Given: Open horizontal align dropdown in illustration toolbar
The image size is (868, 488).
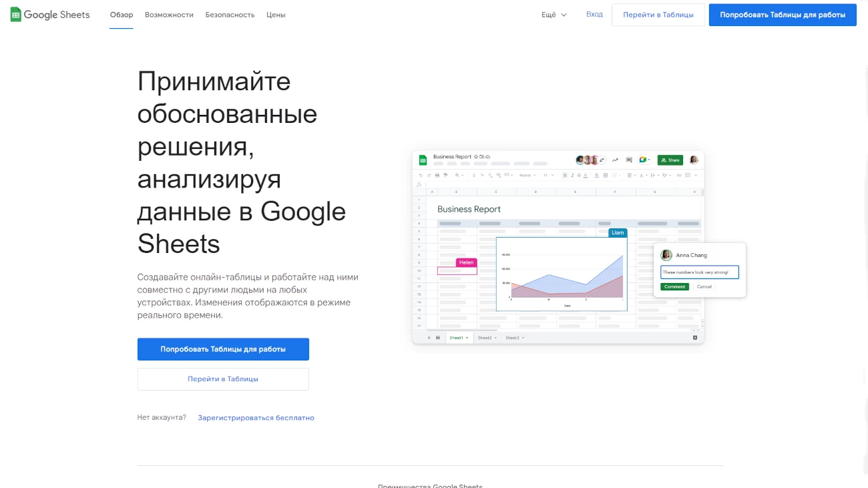Looking at the screenshot, I should click(632, 175).
